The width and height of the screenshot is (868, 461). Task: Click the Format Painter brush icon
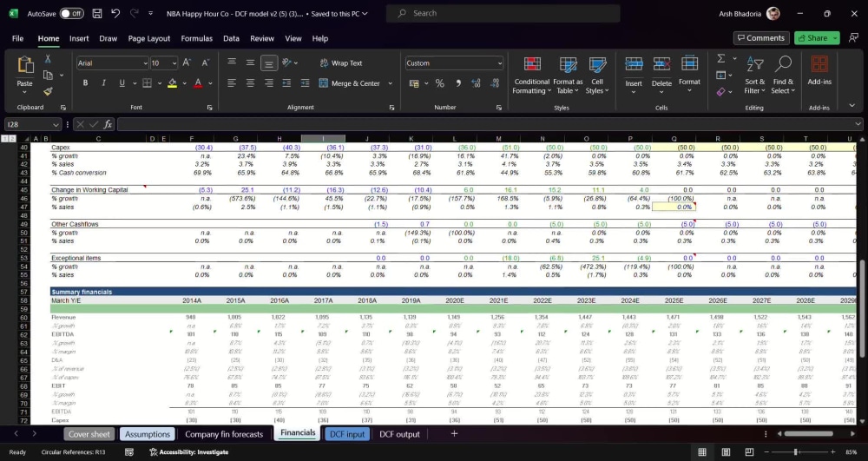click(x=48, y=91)
